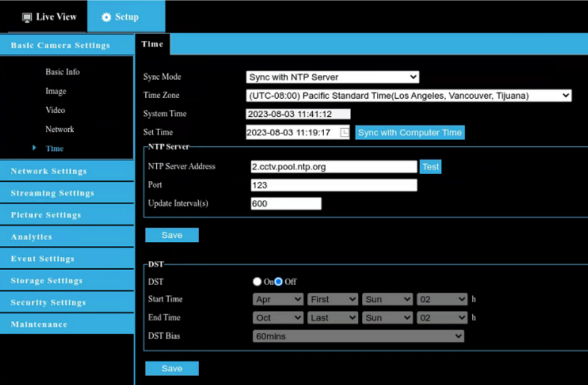
Task: Disable DST using the Off radio button
Action: coord(279,281)
